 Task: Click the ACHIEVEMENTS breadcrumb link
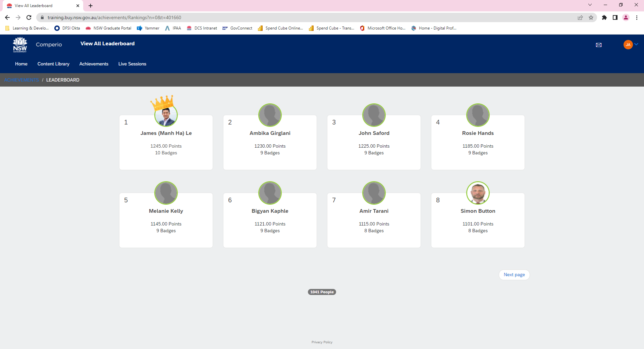21,80
